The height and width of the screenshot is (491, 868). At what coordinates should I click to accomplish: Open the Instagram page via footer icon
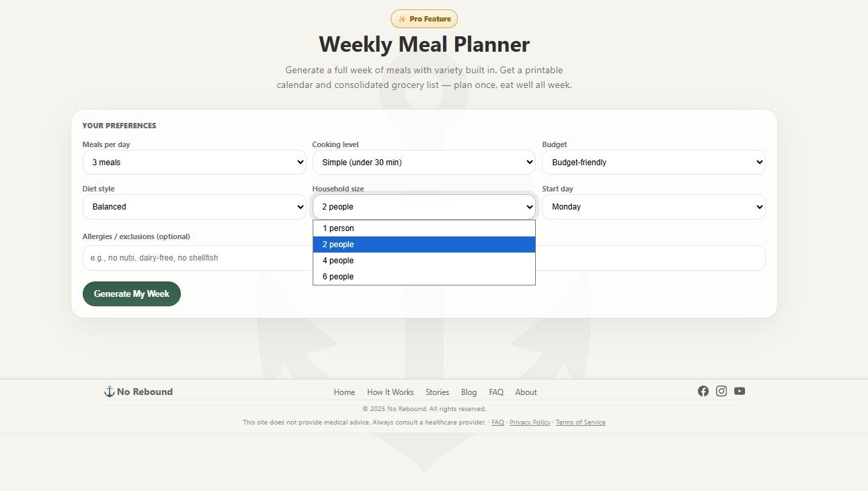[721, 391]
